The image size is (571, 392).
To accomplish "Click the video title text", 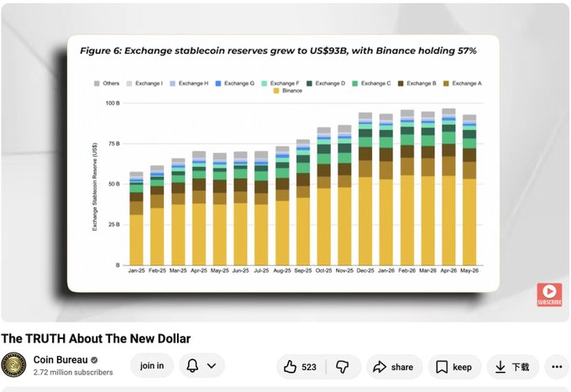I will tap(96, 338).
